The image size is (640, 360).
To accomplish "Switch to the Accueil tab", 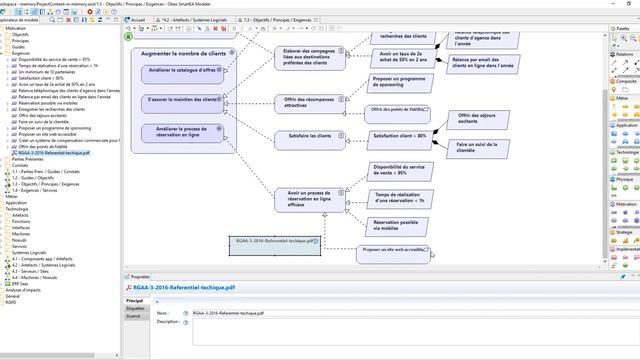I will click(x=135, y=20).
